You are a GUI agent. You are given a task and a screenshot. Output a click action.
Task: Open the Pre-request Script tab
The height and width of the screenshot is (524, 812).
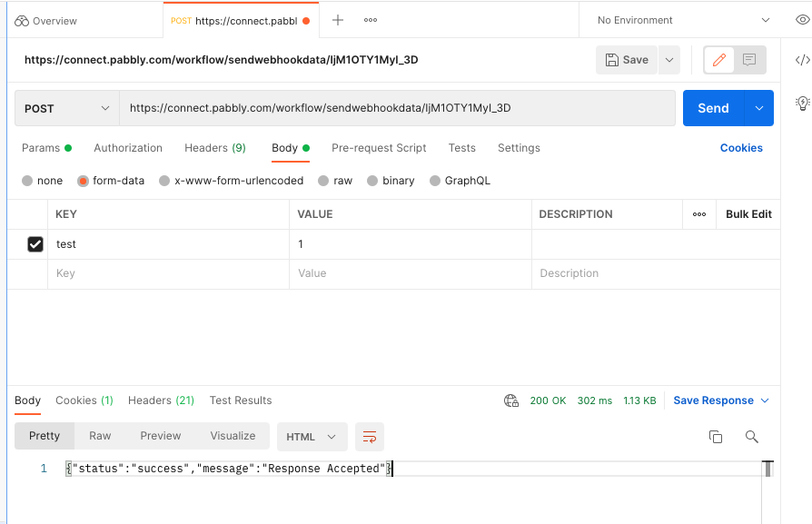coord(379,148)
